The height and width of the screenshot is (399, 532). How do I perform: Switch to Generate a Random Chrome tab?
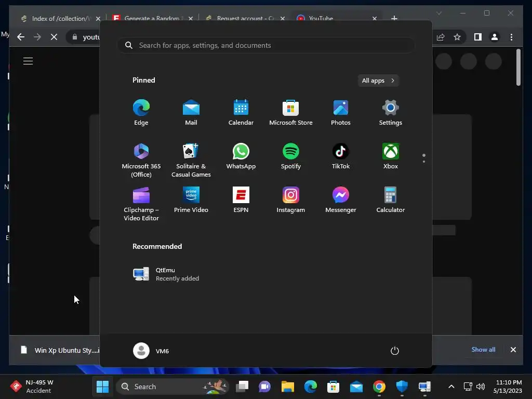point(151,19)
